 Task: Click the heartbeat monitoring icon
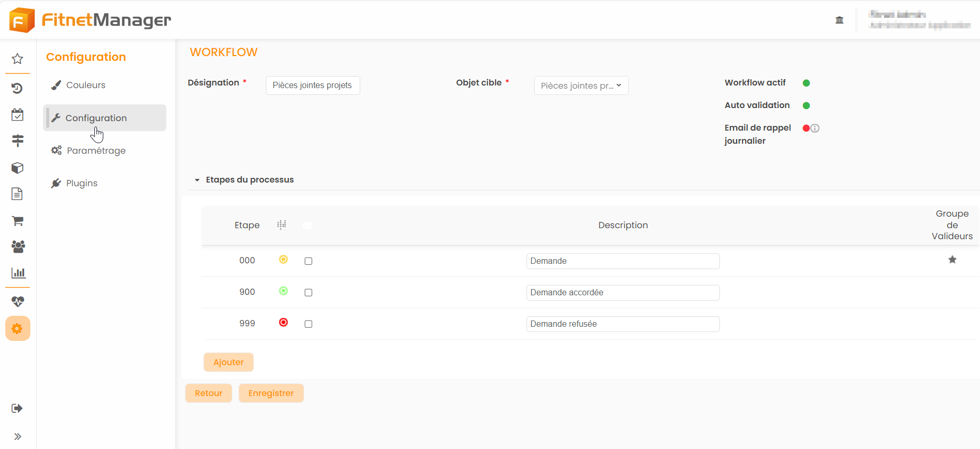point(17,302)
